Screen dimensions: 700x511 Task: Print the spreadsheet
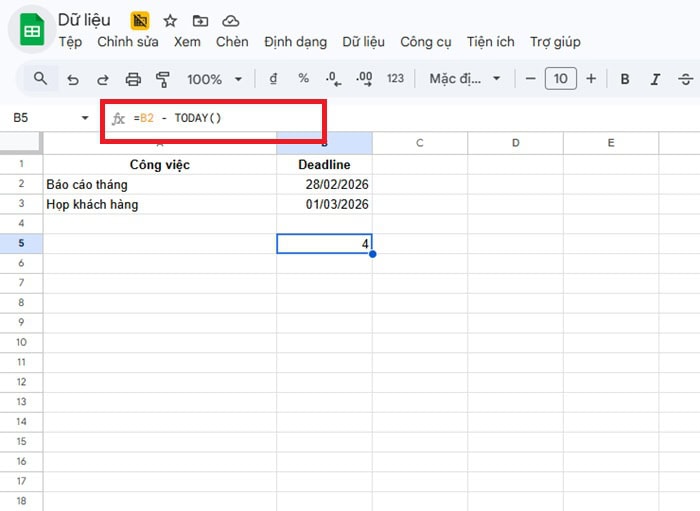tap(133, 79)
